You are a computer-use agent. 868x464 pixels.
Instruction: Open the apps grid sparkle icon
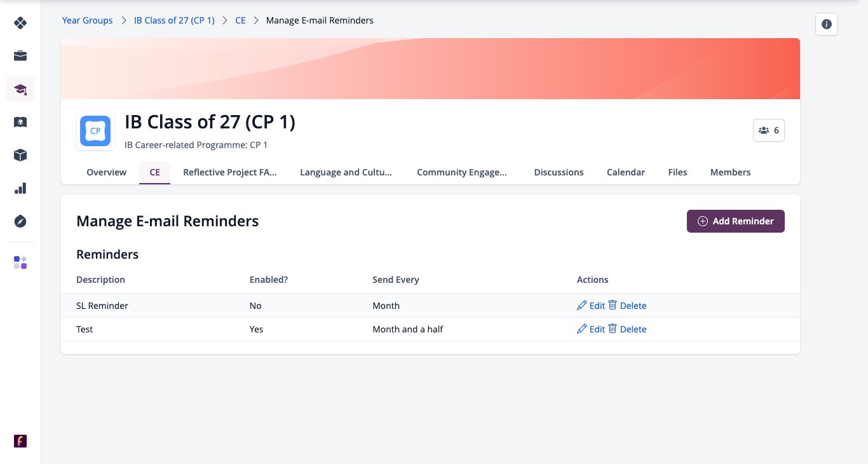[x=20, y=263]
